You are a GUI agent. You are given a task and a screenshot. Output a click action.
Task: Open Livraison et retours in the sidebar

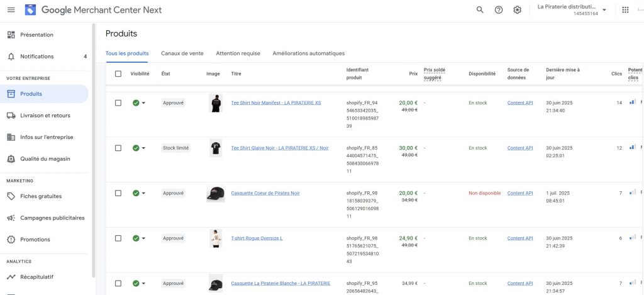[x=44, y=116]
